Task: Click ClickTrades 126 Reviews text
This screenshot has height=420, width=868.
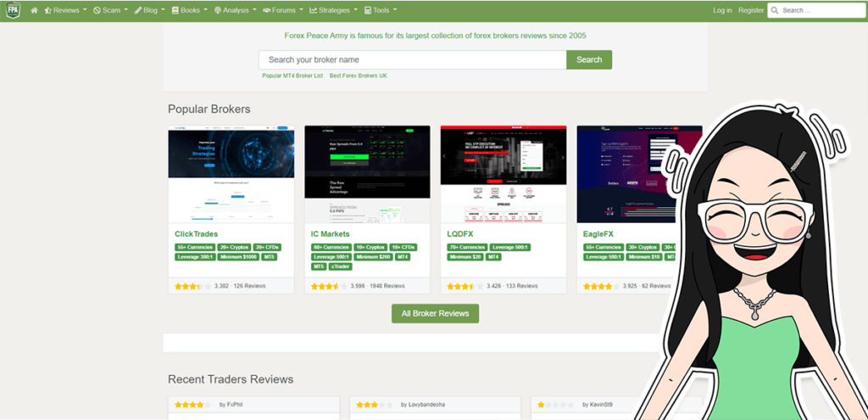Action: click(x=250, y=287)
